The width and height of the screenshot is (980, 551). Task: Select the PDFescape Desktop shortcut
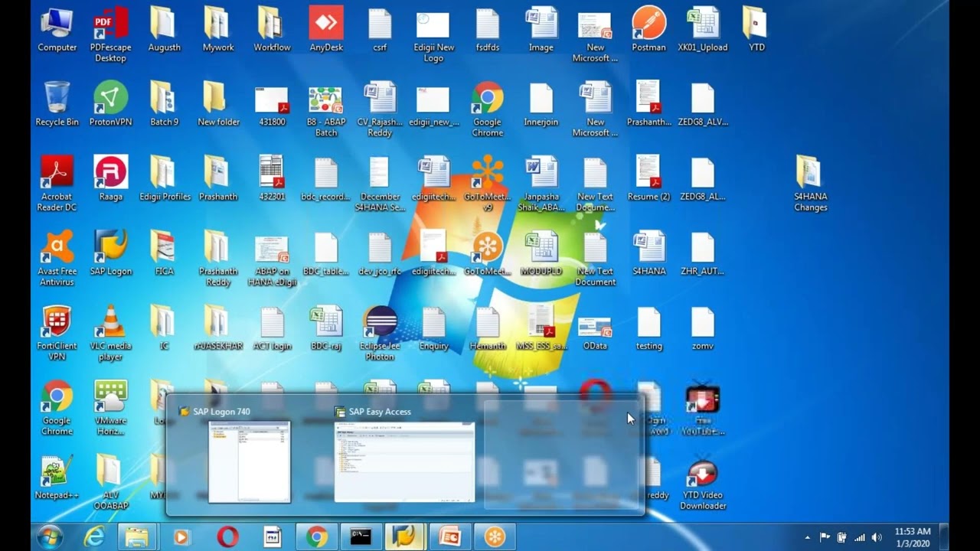110,36
